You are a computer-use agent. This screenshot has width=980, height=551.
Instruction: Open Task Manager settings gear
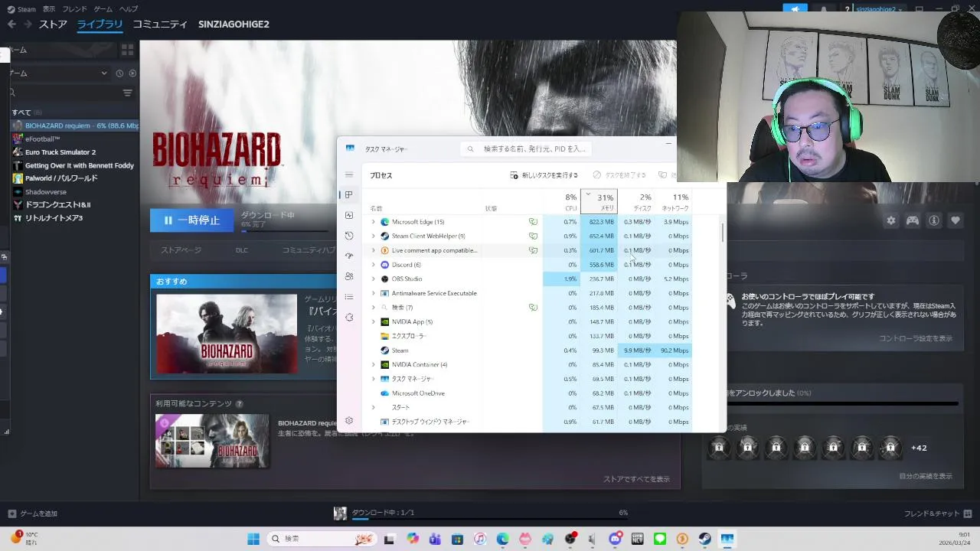tap(349, 421)
